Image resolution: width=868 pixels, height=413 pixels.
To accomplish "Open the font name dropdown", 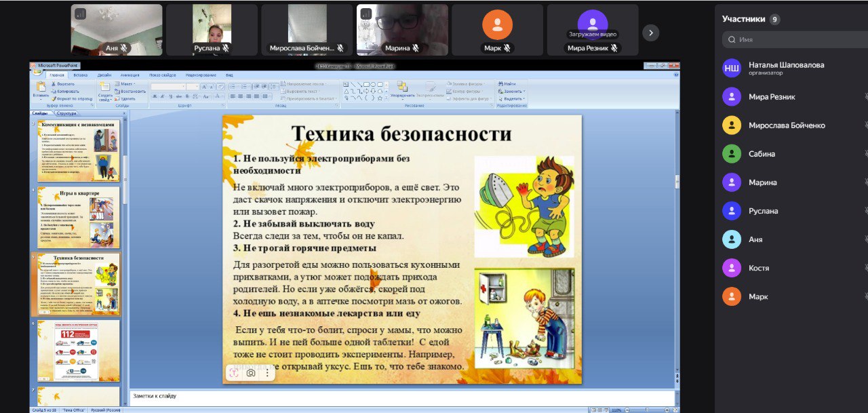I will click(x=183, y=87).
